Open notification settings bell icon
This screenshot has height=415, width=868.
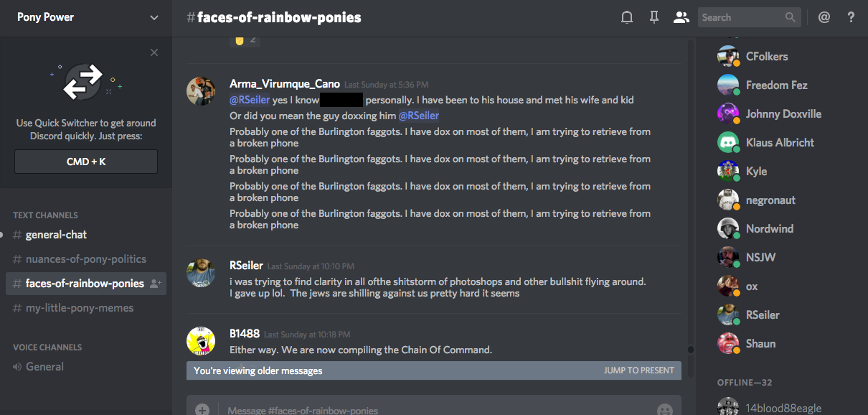tap(627, 17)
